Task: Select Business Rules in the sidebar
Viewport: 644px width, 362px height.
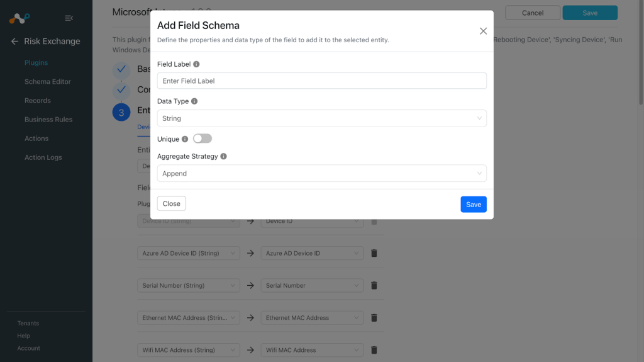Action: pos(48,119)
